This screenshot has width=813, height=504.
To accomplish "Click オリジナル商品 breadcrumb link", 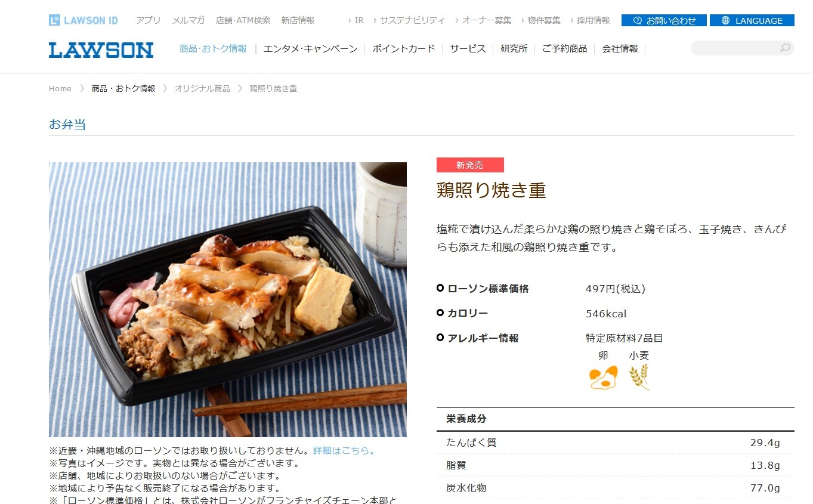I will coord(202,89).
